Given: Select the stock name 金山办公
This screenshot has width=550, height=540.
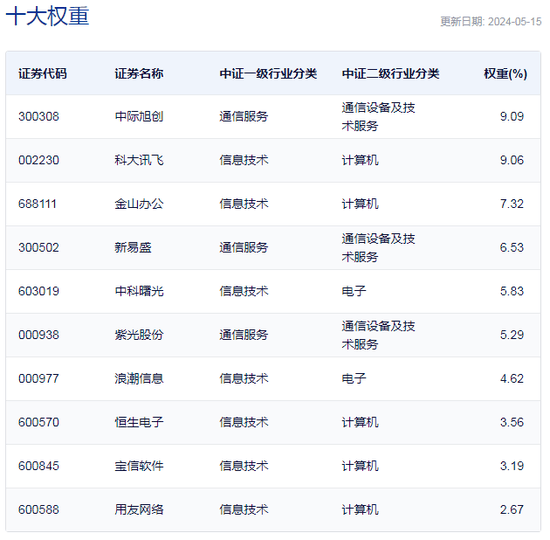Looking at the screenshot, I should [139, 204].
